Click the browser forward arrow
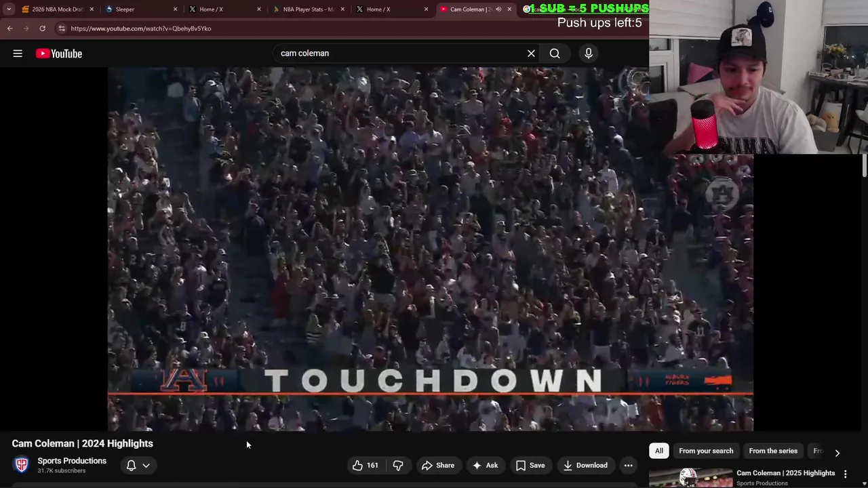The width and height of the screenshot is (868, 488). click(26, 28)
